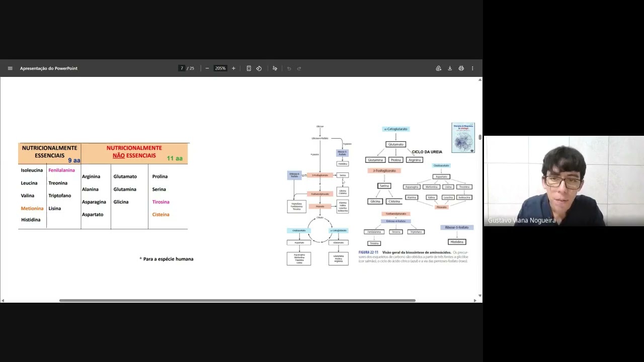
Task: Click the word 'Tirosina' in the table
Action: click(161, 202)
